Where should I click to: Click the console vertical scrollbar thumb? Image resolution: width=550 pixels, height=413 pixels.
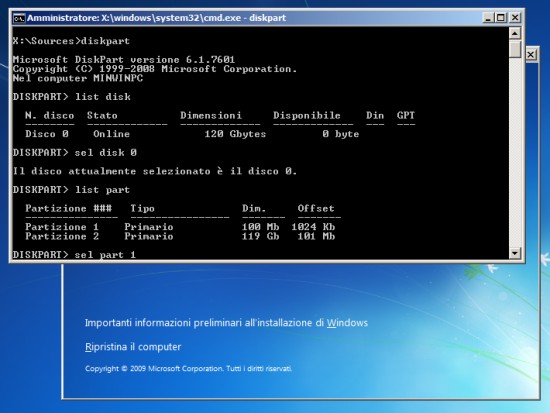[x=515, y=49]
